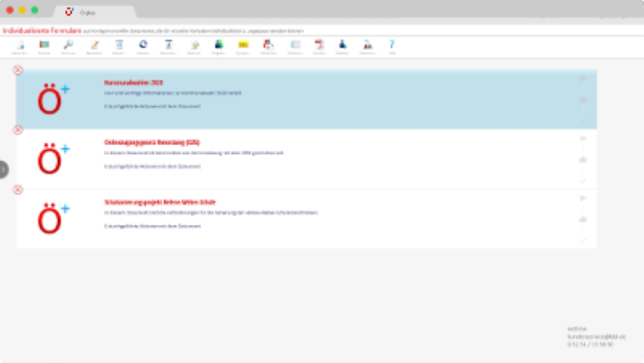Click the checkmark icon in Schulsanierungsprojekt row
Viewport: 644px width, 363px height.
pyautogui.click(x=583, y=240)
